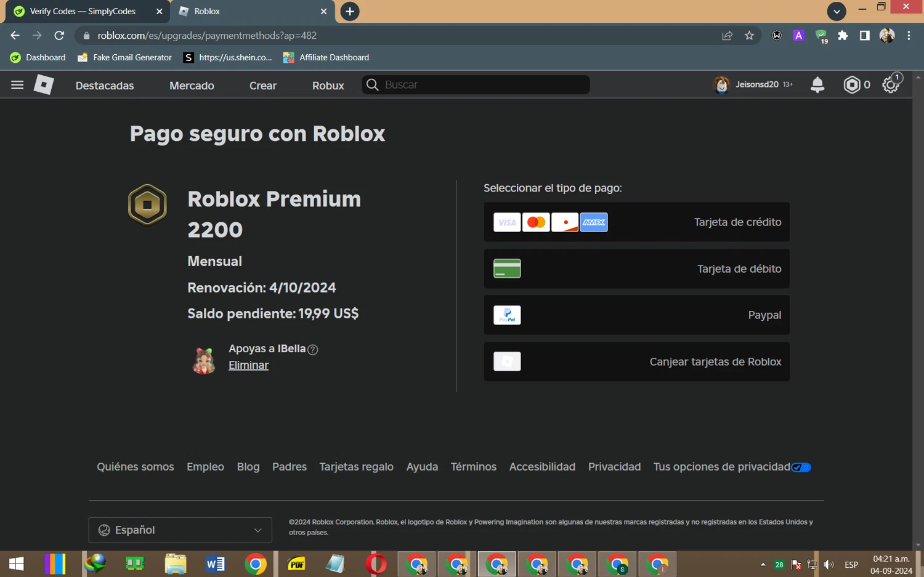Go back with the browser arrow

(15, 35)
